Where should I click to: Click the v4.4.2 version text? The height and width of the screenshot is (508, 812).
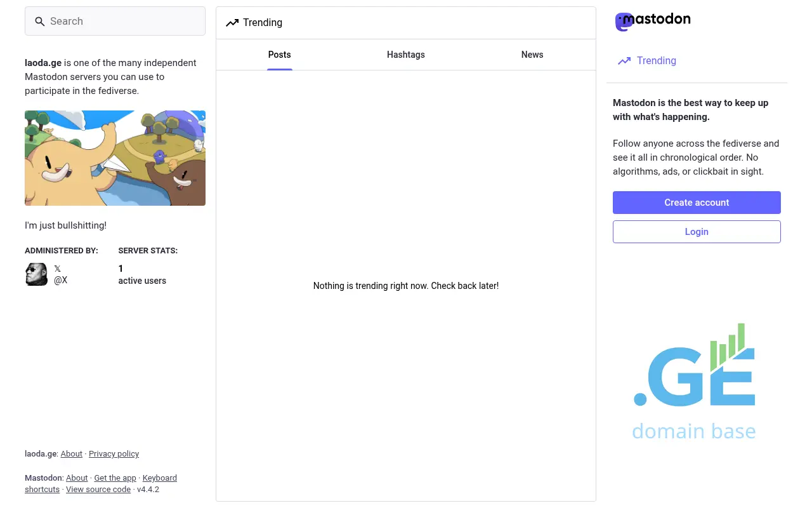[x=148, y=490]
